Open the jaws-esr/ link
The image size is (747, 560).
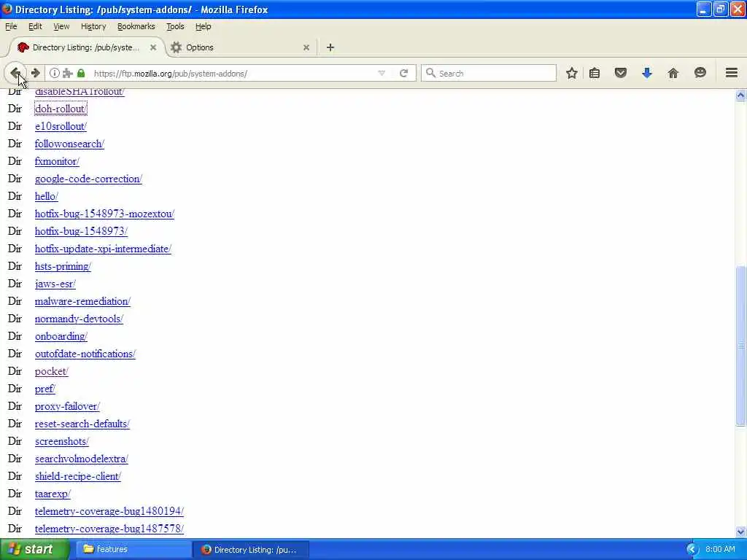pos(55,284)
